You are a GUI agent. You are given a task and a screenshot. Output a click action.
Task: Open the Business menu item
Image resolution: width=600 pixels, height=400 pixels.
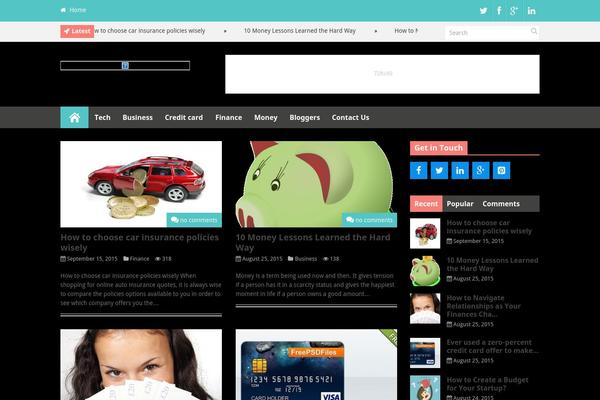pos(137,118)
